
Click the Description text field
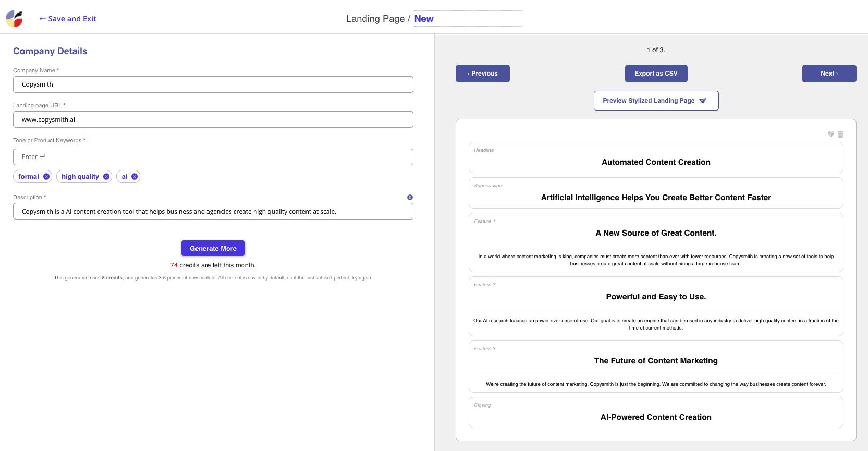[213, 211]
